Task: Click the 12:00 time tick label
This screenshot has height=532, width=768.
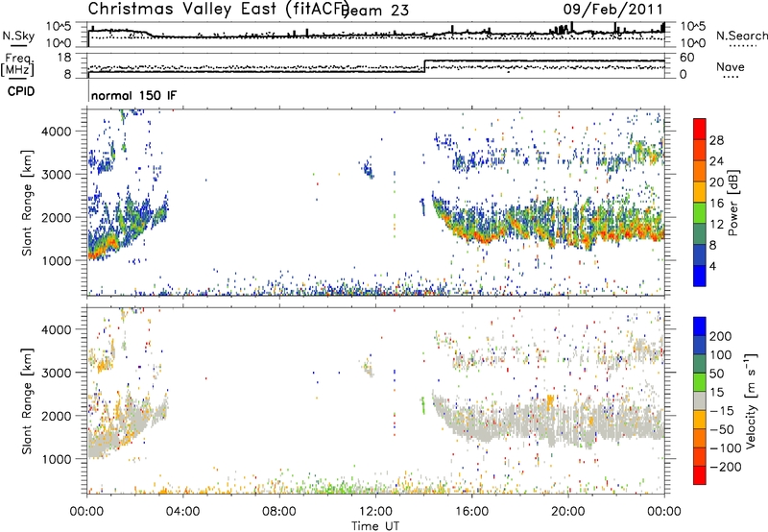Action: point(375,512)
